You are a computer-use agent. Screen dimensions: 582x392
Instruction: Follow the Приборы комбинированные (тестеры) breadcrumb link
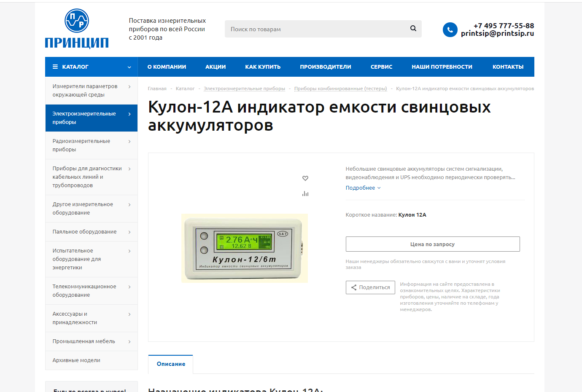[341, 89]
